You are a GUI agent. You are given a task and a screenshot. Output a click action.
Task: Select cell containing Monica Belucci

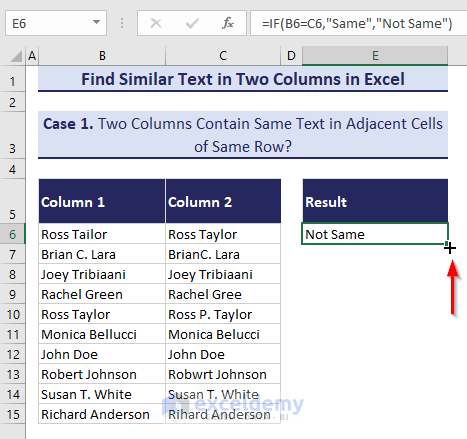(223, 334)
